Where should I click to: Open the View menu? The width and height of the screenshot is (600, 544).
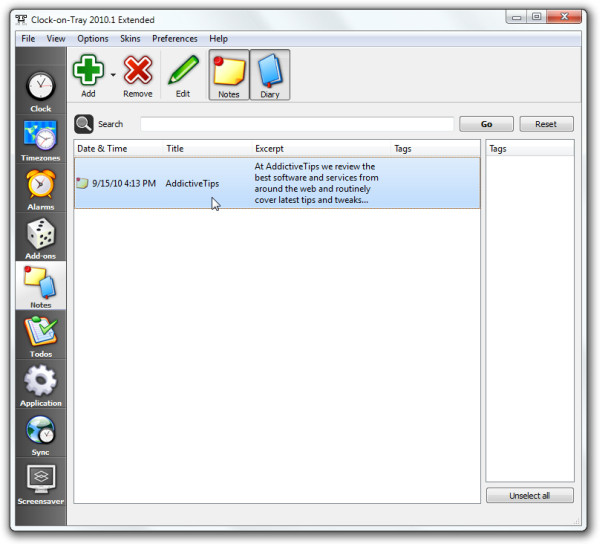(x=56, y=39)
